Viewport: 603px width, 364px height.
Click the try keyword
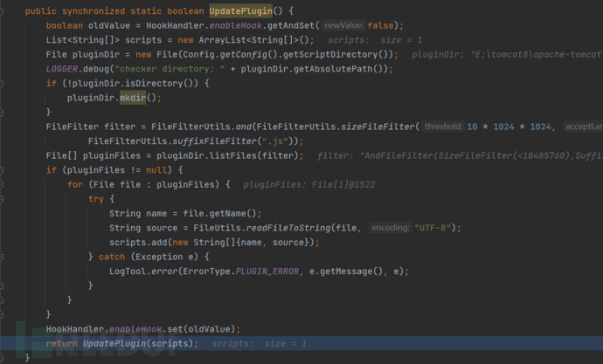pos(96,199)
